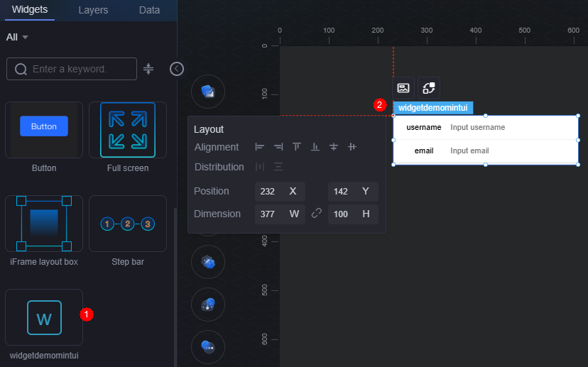Viewport: 588px width, 367px height.
Task: Click align vertical center icon
Action: point(334,147)
